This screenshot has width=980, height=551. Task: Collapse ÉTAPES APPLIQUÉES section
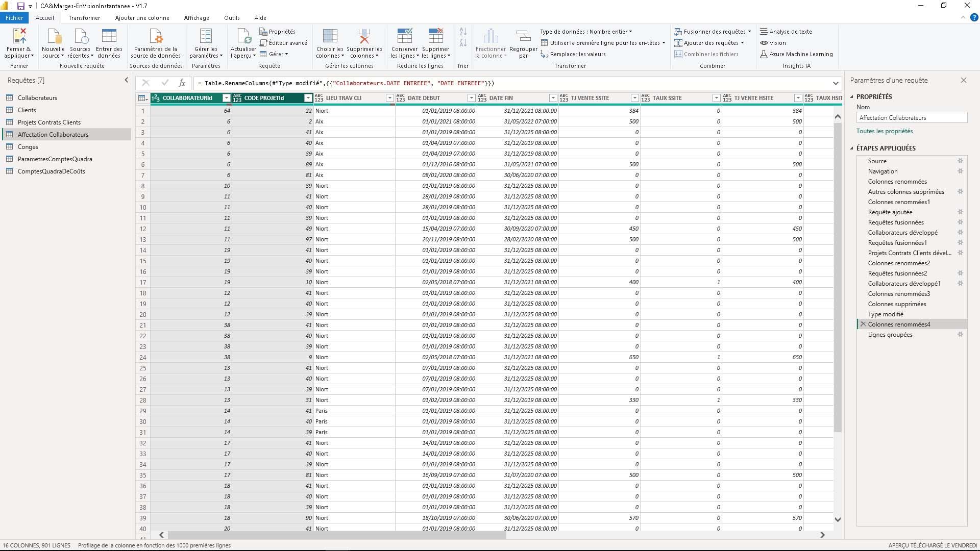click(x=852, y=148)
